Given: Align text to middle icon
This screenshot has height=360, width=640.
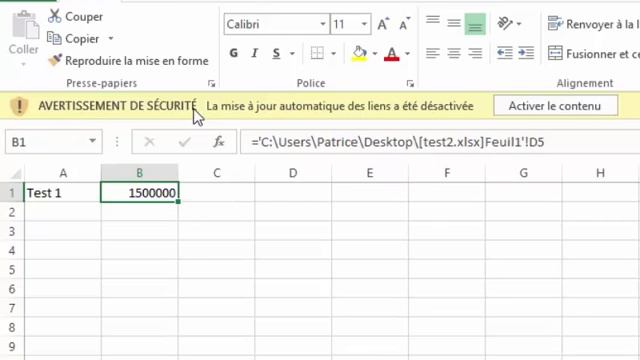Looking at the screenshot, I should point(454,24).
